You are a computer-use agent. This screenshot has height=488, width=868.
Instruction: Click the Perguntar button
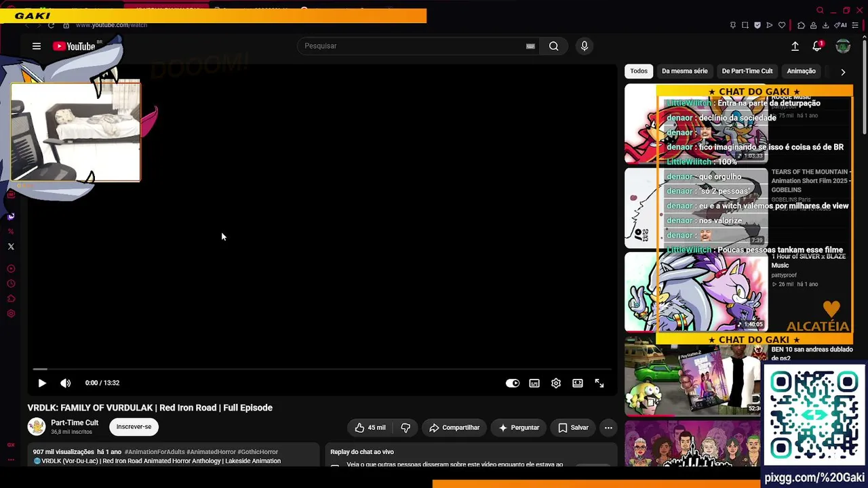[x=519, y=428]
